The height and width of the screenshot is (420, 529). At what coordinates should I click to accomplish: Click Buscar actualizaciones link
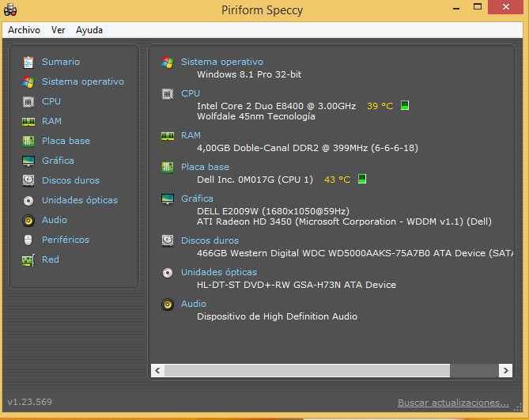click(453, 403)
